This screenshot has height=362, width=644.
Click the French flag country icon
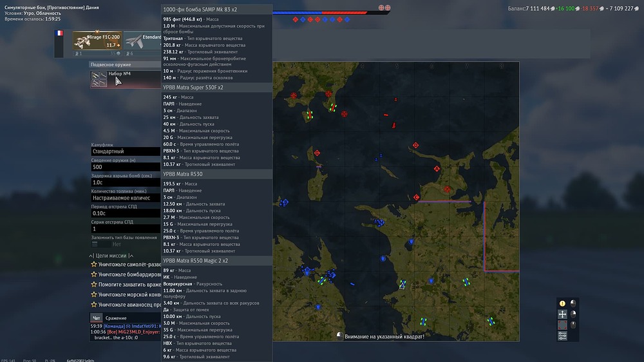[x=59, y=33]
